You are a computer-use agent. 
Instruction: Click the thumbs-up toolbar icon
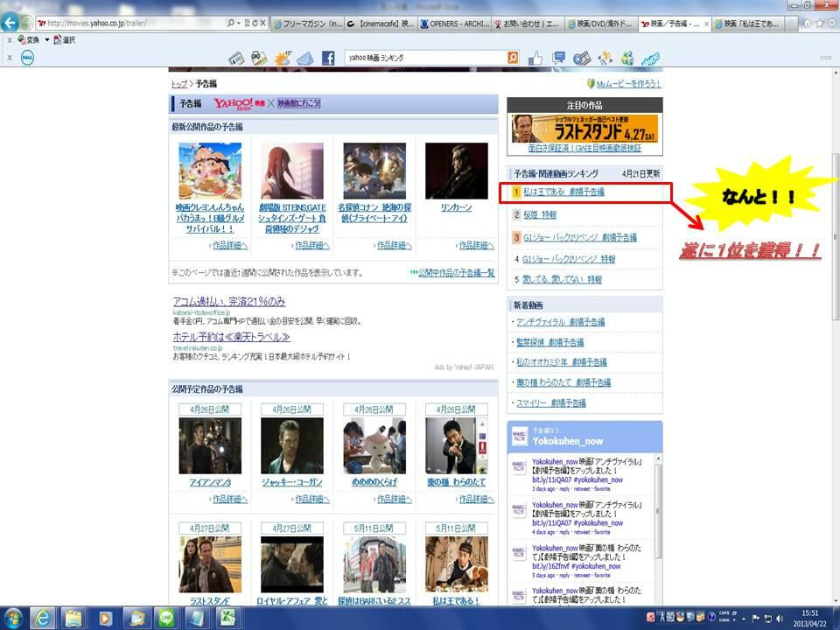pyautogui.click(x=535, y=58)
